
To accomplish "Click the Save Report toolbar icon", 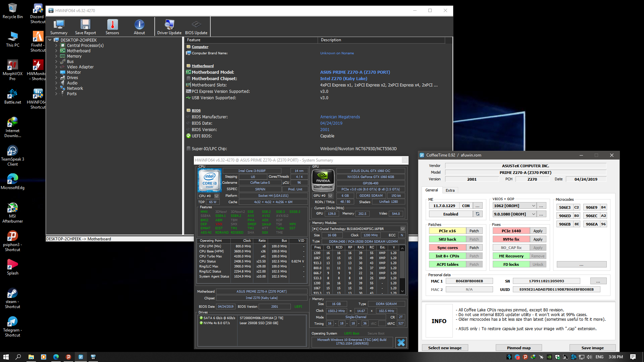I will tap(85, 27).
